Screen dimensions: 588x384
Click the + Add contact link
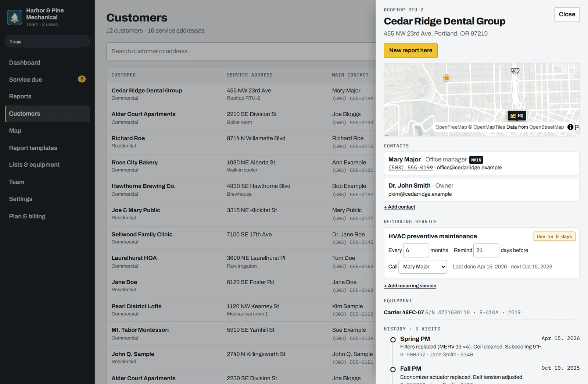coord(399,207)
